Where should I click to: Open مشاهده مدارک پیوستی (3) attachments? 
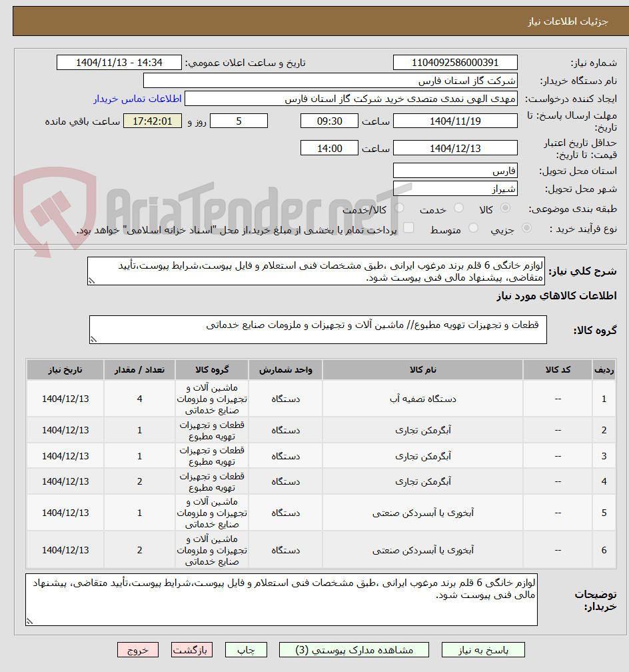tap(354, 650)
